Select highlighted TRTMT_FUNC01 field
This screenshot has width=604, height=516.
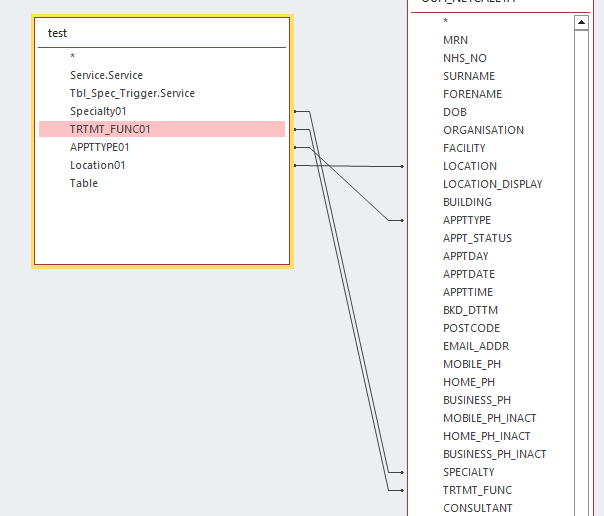point(162,129)
